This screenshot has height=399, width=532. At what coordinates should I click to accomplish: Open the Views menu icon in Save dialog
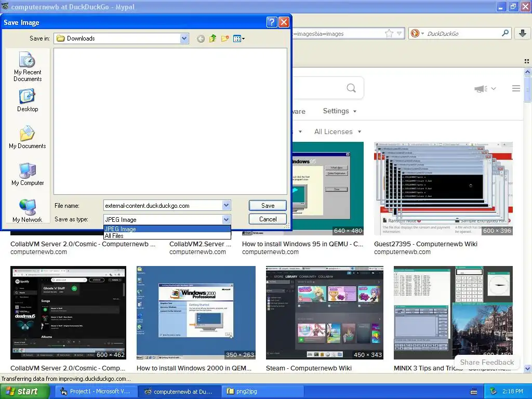(x=239, y=38)
